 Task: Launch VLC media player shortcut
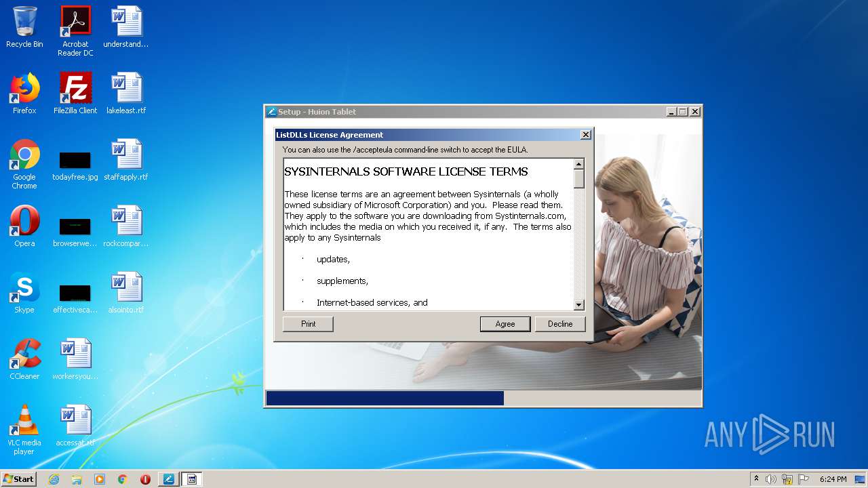24,430
